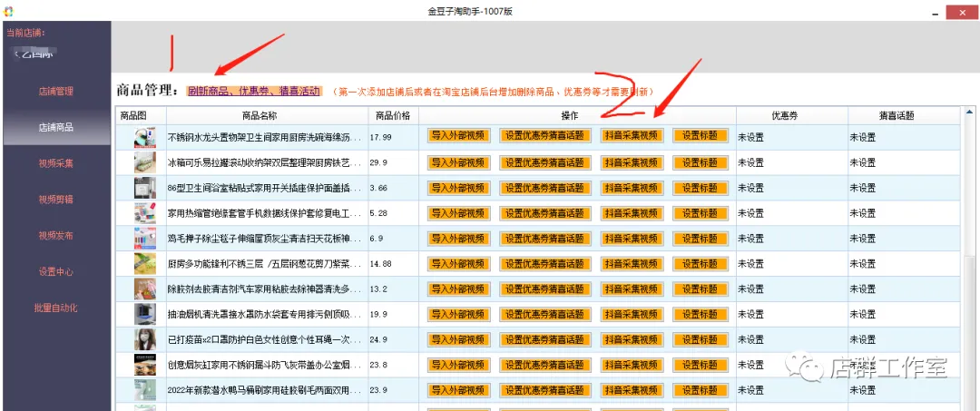980x411 pixels.
Task: Select thumbnail of 家用热缩管 product
Action: [x=145, y=213]
